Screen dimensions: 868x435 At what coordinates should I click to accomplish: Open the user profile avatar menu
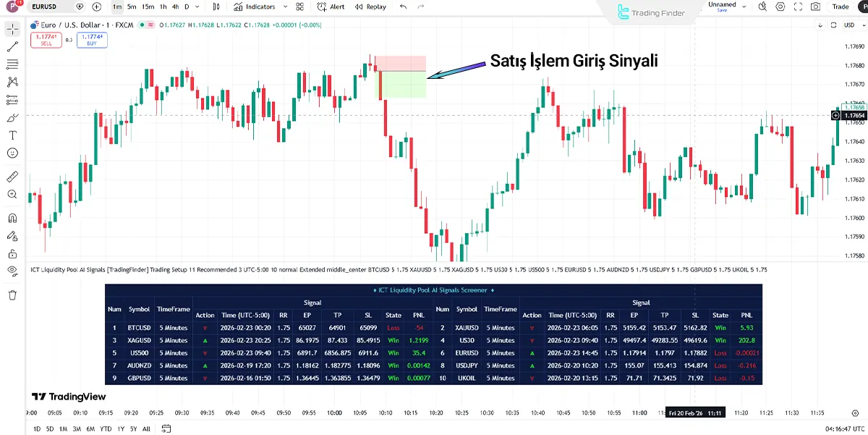pyautogui.click(x=13, y=7)
